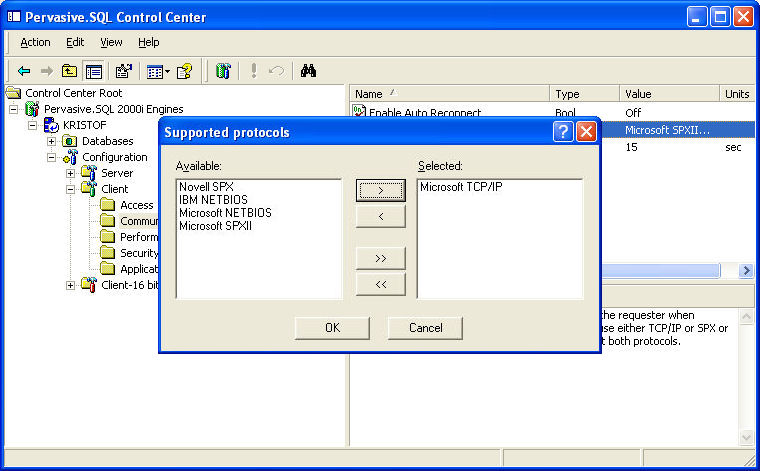
Task: Select IBM NETBIOS in Available list
Action: tap(213, 200)
